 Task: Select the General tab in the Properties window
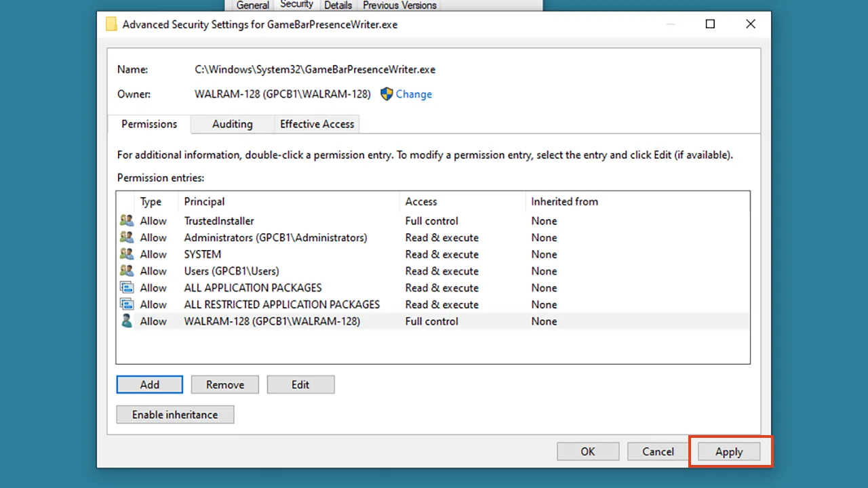tap(253, 5)
